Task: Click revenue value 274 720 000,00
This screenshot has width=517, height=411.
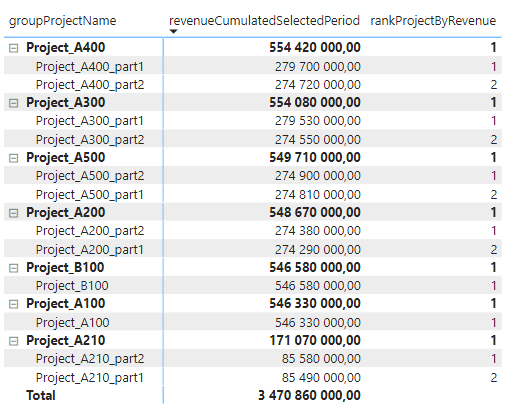Action: tap(318, 85)
